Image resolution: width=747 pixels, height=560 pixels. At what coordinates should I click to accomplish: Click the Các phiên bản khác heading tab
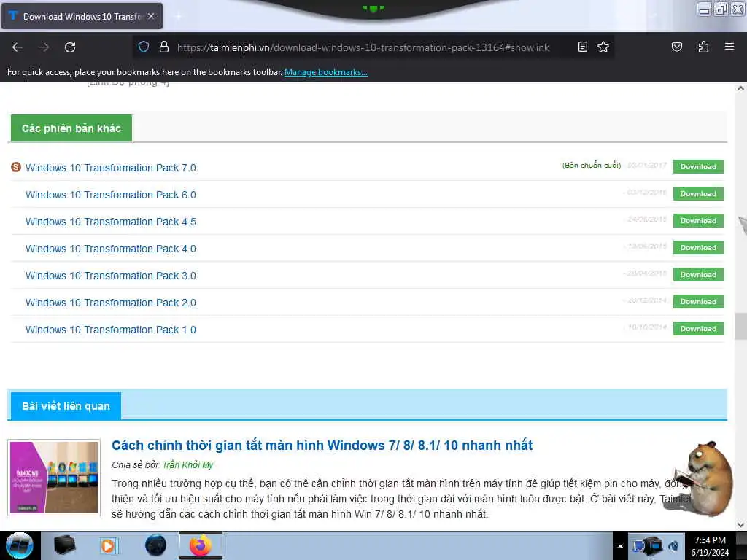(x=71, y=128)
